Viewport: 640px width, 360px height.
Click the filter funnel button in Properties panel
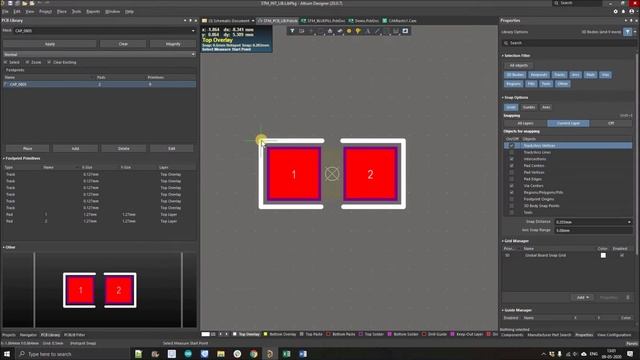tap(628, 32)
